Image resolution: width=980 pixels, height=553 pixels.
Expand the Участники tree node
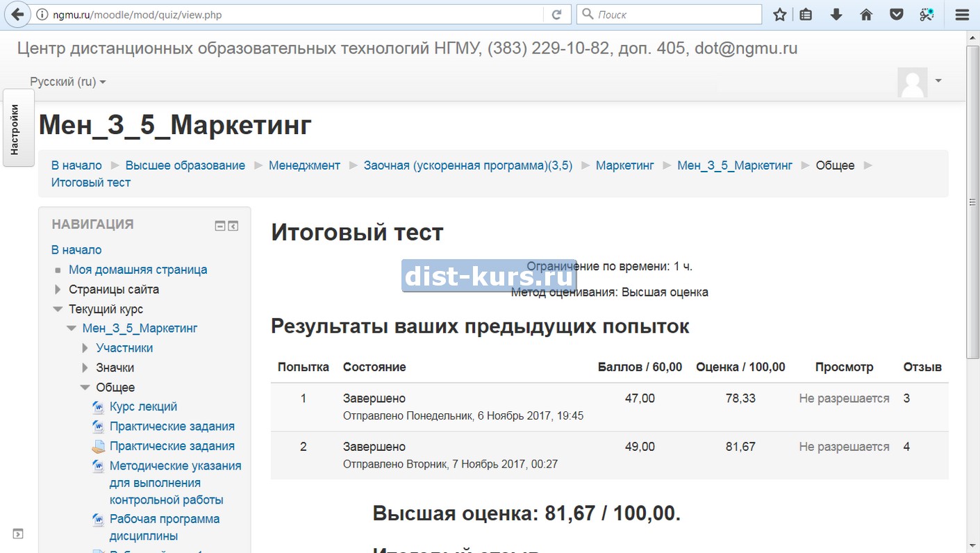coord(85,348)
